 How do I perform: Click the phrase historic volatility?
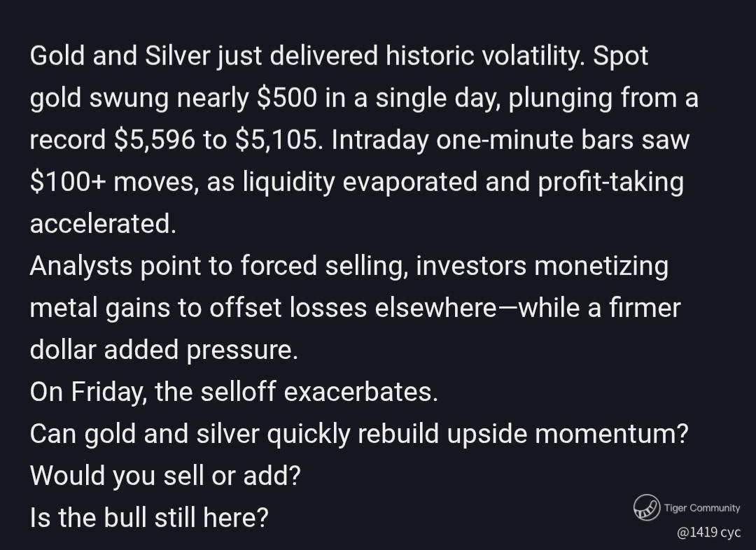(x=484, y=56)
